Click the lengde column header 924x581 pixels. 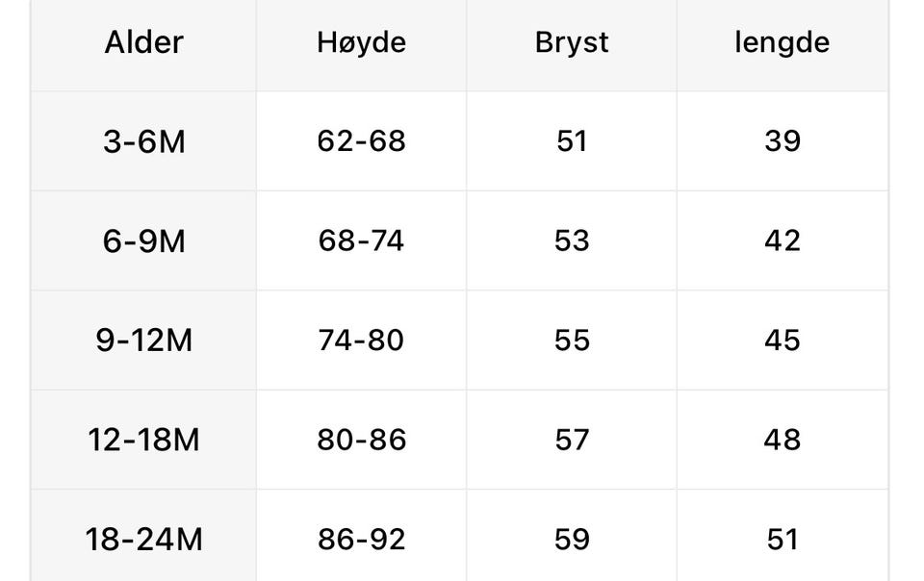[x=782, y=42]
